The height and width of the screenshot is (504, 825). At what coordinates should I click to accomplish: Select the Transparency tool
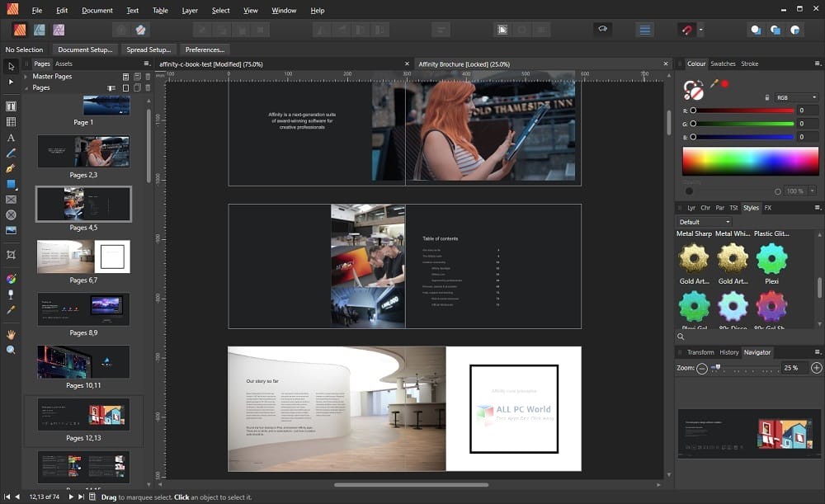coord(11,294)
